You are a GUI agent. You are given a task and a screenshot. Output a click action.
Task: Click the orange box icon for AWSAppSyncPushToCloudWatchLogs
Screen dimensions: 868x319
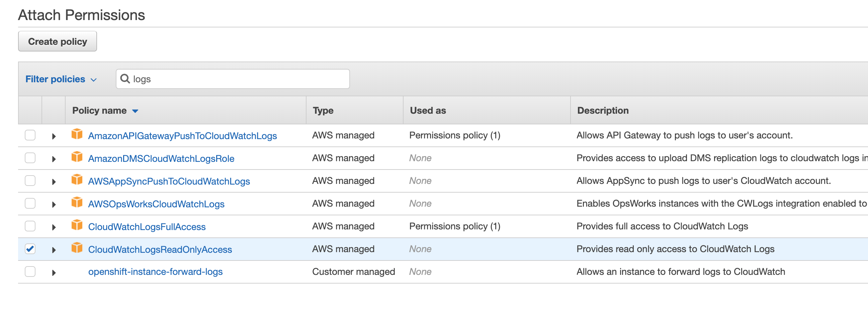(x=77, y=179)
